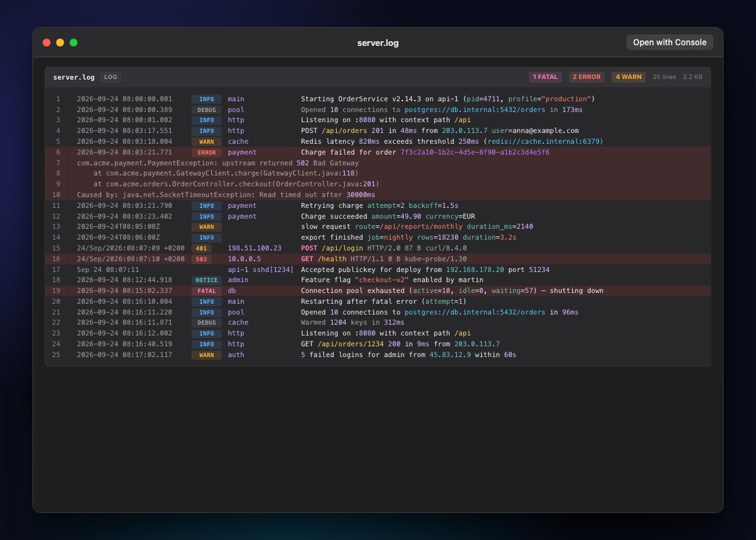This screenshot has height=540, width=756.
Task: Click "checkout-v2" feature flag string
Action: click(381, 279)
